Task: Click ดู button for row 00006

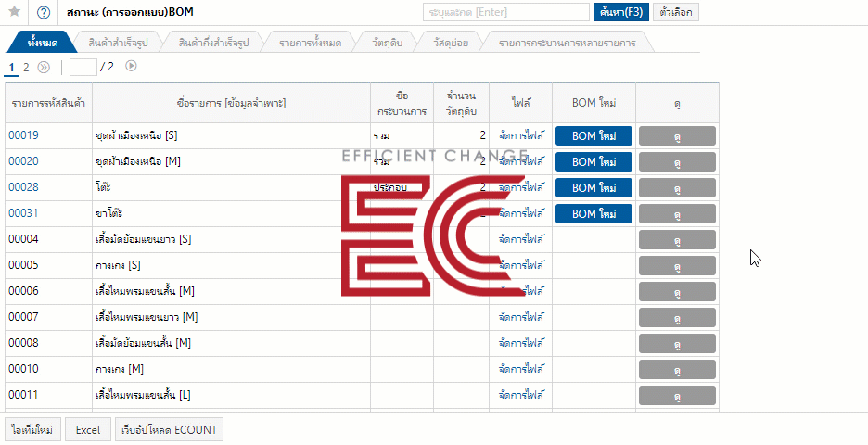Action: click(x=677, y=292)
